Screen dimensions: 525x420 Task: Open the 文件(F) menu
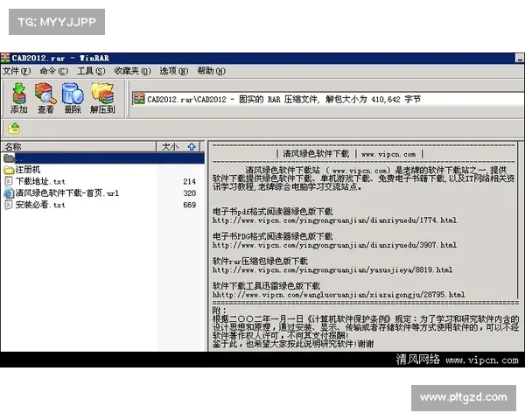tap(17, 71)
